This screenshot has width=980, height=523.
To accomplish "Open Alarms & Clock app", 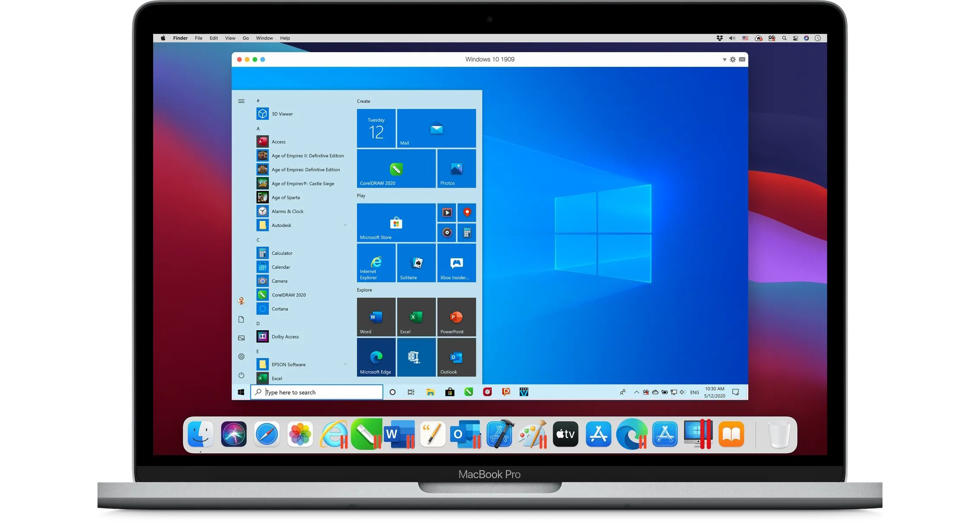I will pos(288,211).
